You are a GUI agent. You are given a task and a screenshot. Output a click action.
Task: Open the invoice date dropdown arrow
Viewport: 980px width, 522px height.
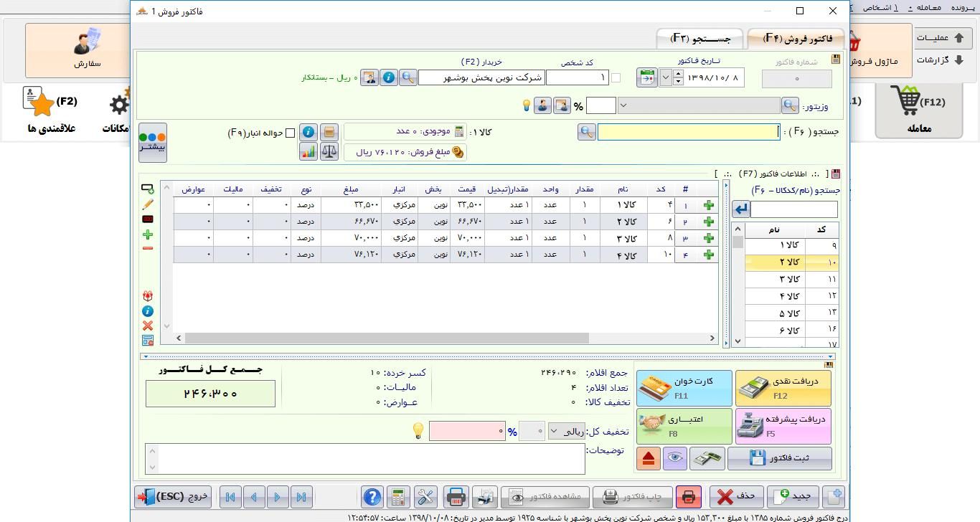666,77
